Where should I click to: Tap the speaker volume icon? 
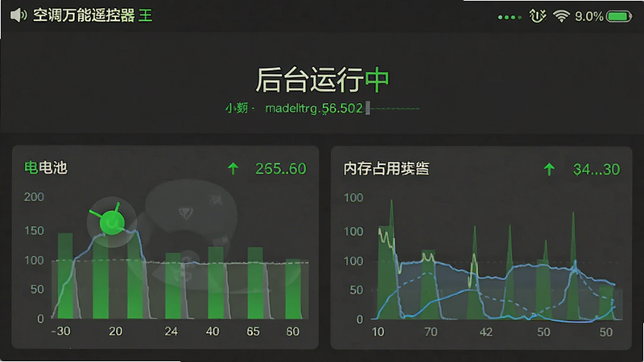(19, 15)
